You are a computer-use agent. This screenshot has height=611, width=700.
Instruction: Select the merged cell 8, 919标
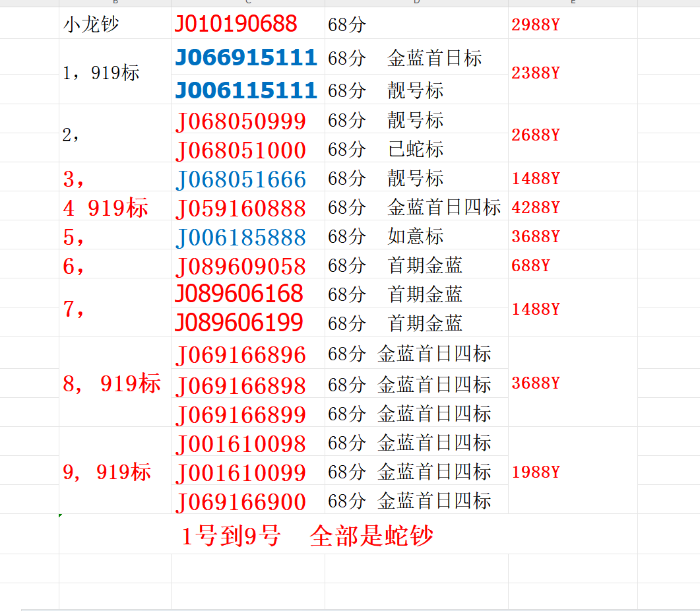click(111, 383)
